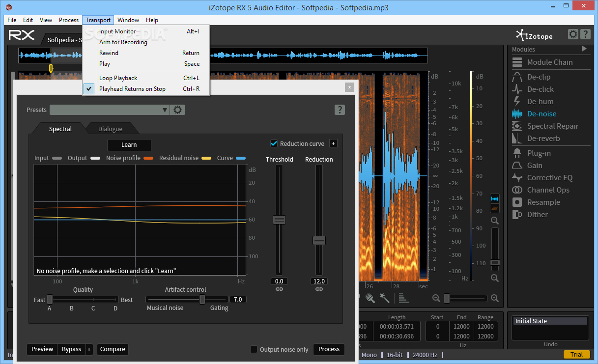Click link icon under Threshold value
Screen dimensions: 598x364
tap(279, 289)
